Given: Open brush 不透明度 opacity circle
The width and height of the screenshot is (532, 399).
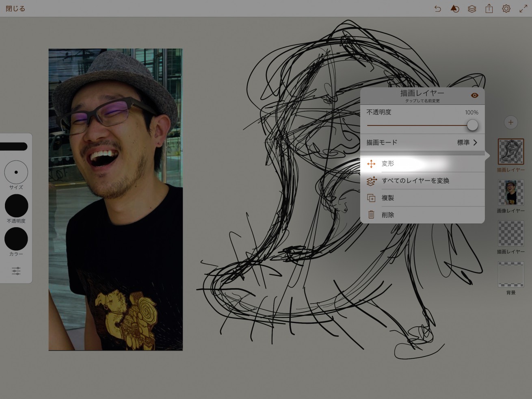Looking at the screenshot, I should (16, 206).
